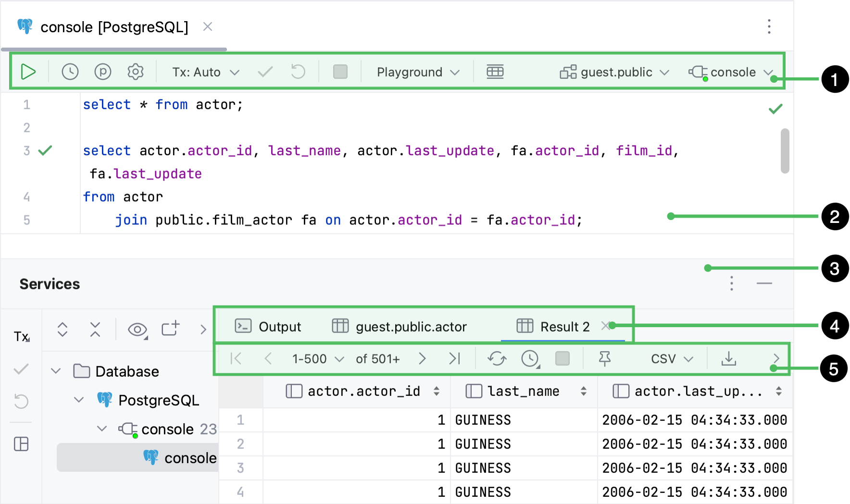
Task: Refresh the result set
Action: point(497,358)
